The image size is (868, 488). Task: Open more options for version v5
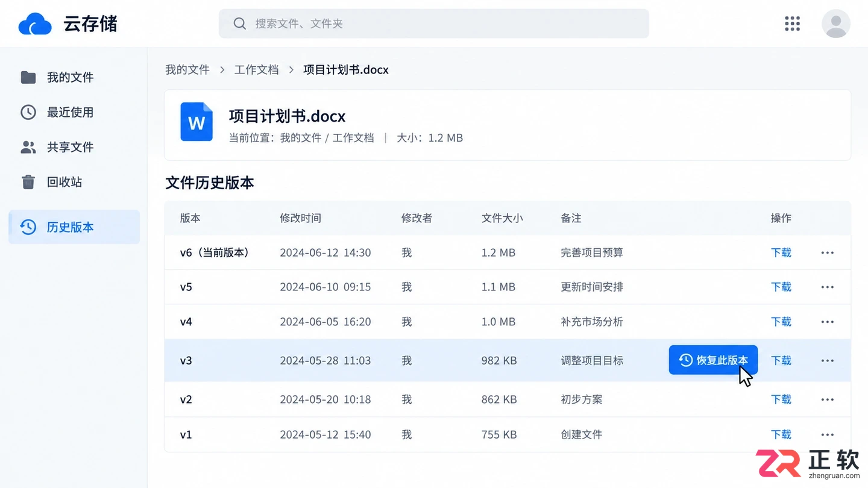pyautogui.click(x=828, y=287)
